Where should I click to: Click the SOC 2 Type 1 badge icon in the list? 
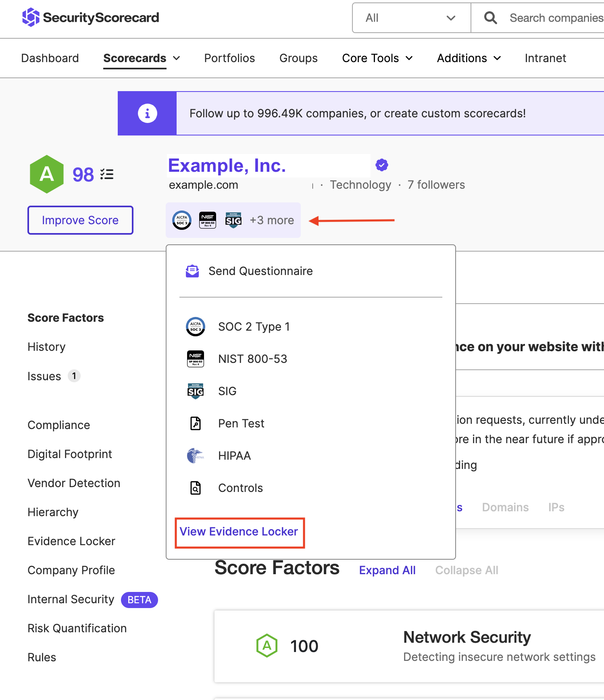point(196,327)
